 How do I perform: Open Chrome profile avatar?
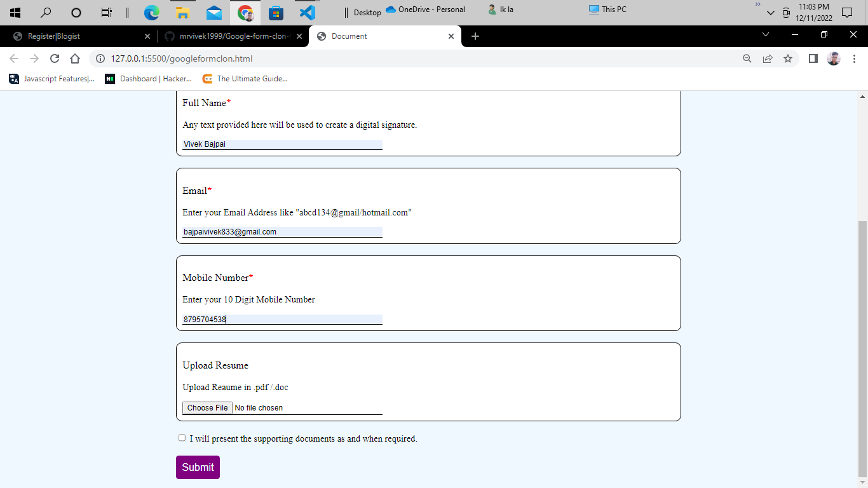(834, 58)
